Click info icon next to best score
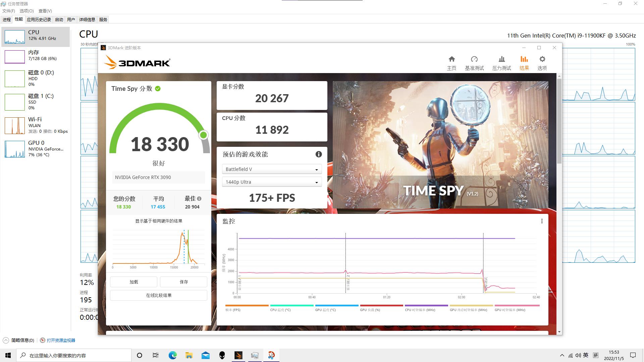Viewport: 644px width, 362px height. click(x=199, y=198)
